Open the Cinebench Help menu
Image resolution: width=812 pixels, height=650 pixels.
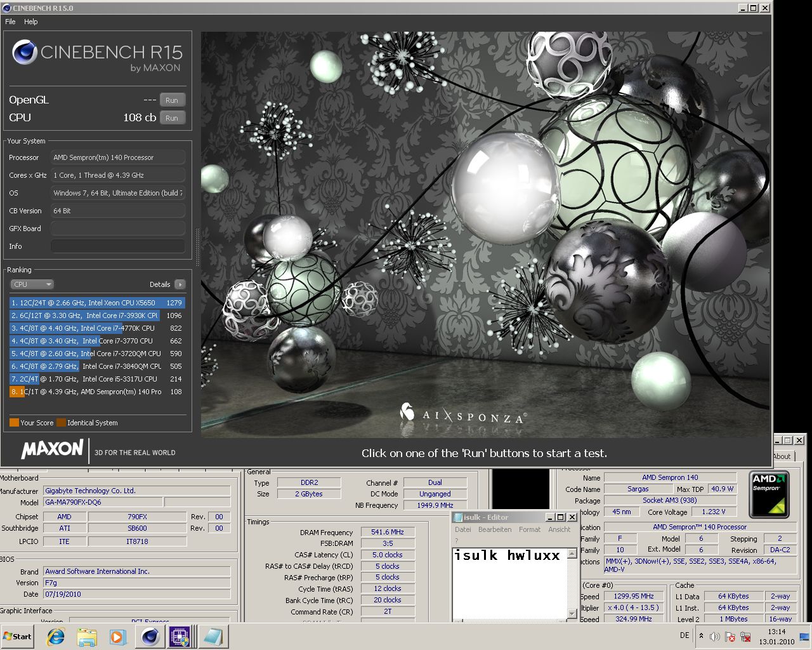click(31, 22)
